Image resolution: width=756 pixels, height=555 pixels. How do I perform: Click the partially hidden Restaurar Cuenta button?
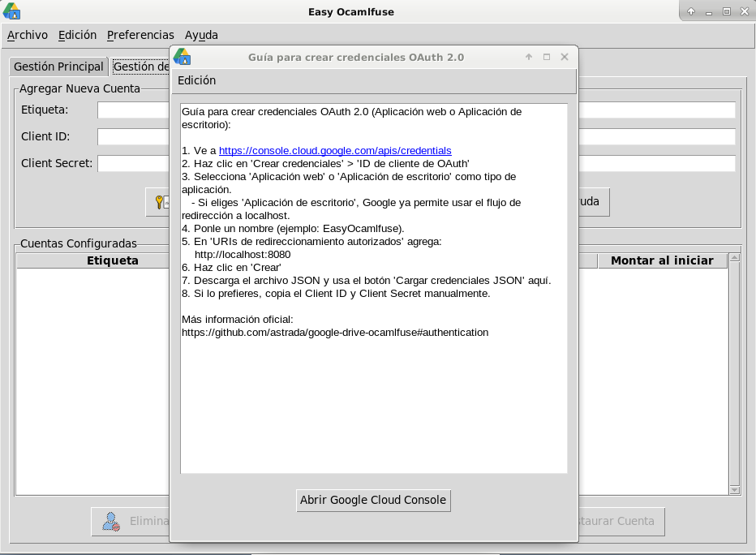621,521
